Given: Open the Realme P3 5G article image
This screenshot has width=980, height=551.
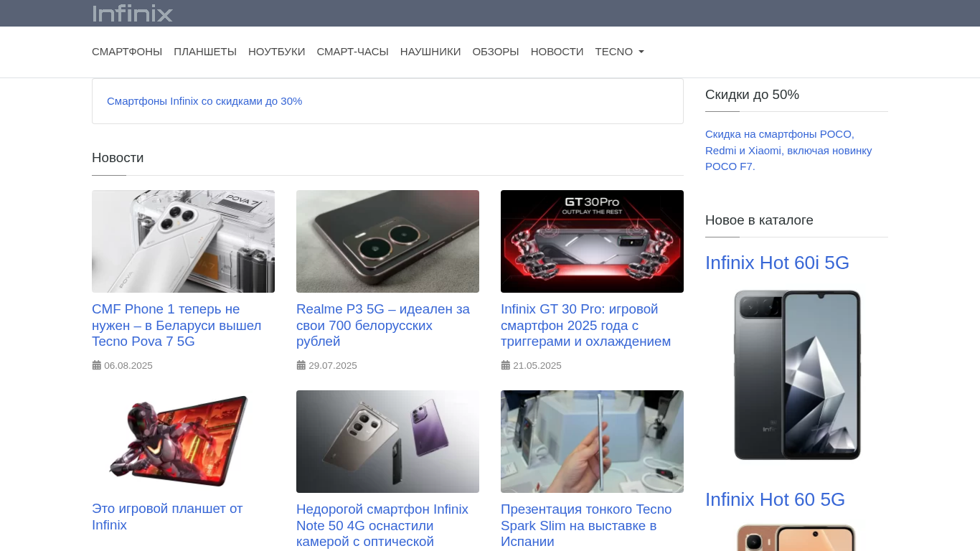Looking at the screenshot, I should pos(387,241).
